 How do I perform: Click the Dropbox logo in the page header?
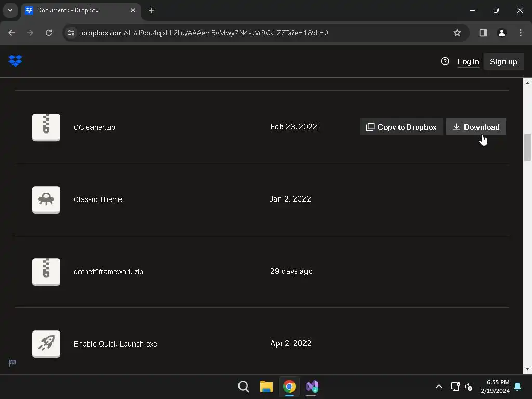tap(15, 61)
